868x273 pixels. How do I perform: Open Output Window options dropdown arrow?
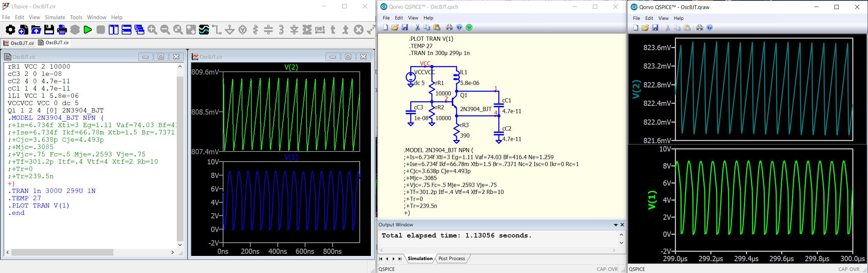(616, 225)
